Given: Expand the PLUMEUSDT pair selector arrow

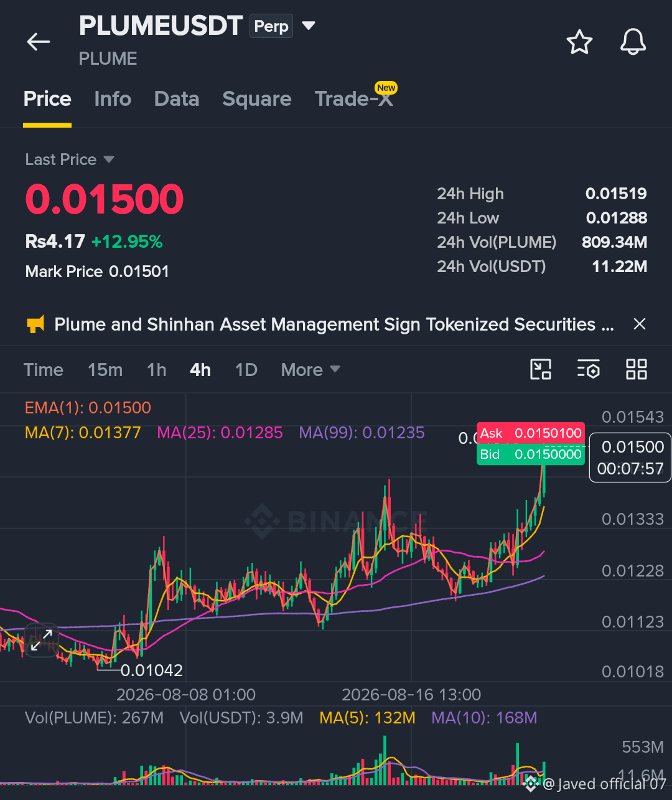Looking at the screenshot, I should (308, 26).
